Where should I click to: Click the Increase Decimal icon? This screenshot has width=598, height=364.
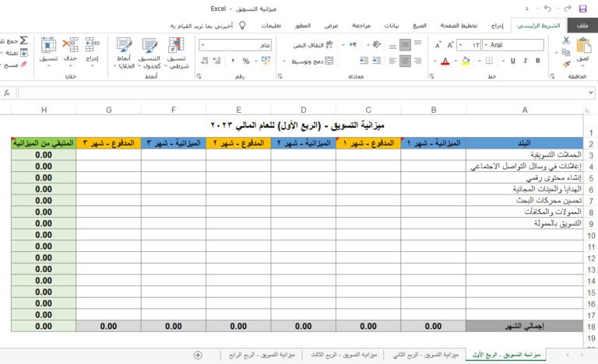coord(217,61)
